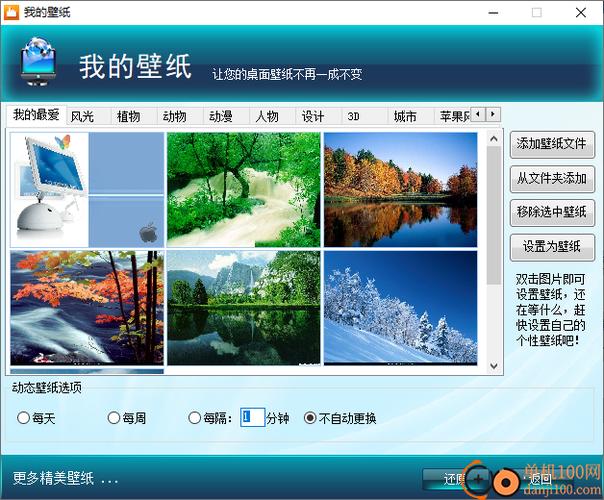Click the 移除选中壁纸 button
Viewport: 604px width, 500px height.
[552, 212]
